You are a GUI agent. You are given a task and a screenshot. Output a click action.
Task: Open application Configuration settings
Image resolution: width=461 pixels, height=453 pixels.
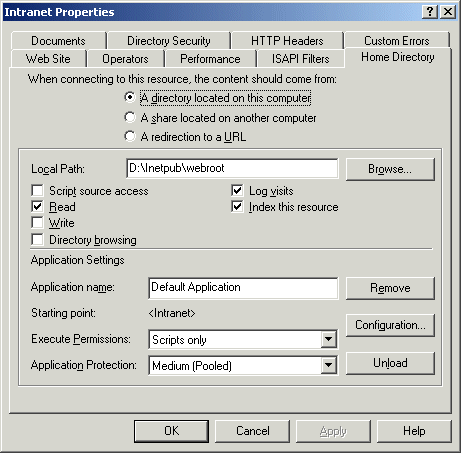(390, 325)
